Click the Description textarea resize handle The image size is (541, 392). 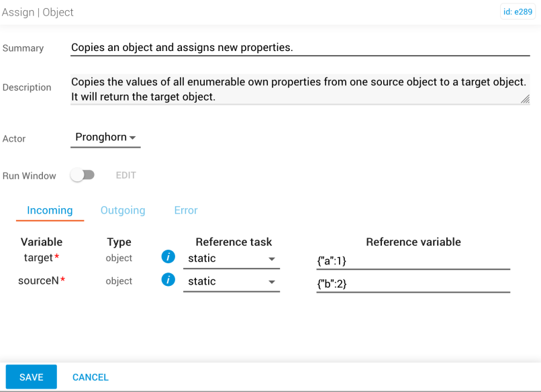tap(525, 99)
